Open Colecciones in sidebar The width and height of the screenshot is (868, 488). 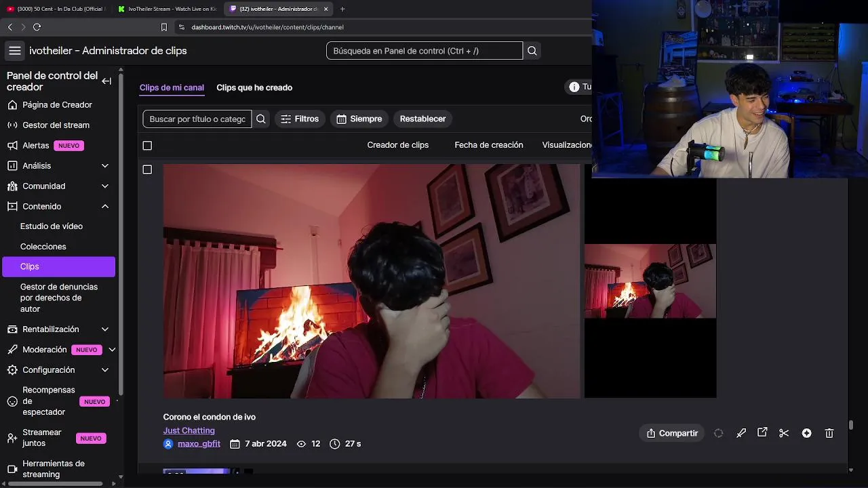(x=43, y=247)
